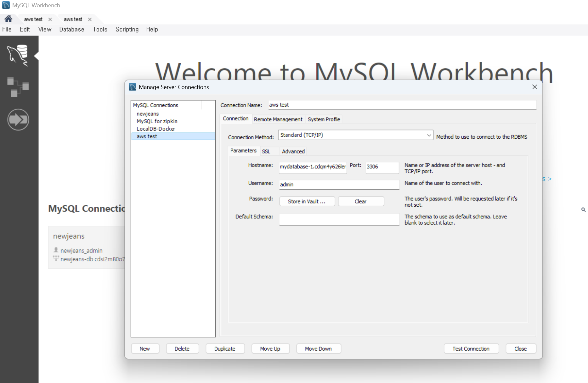Click the Delete connection button
The height and width of the screenshot is (383, 588).
[182, 349]
